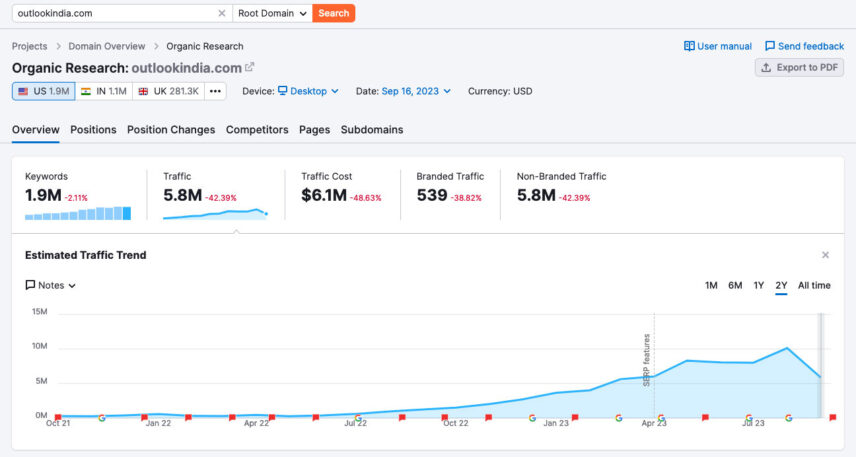This screenshot has width=856, height=457.
Task: Open more country databases via three-dots button
Action: (x=216, y=91)
